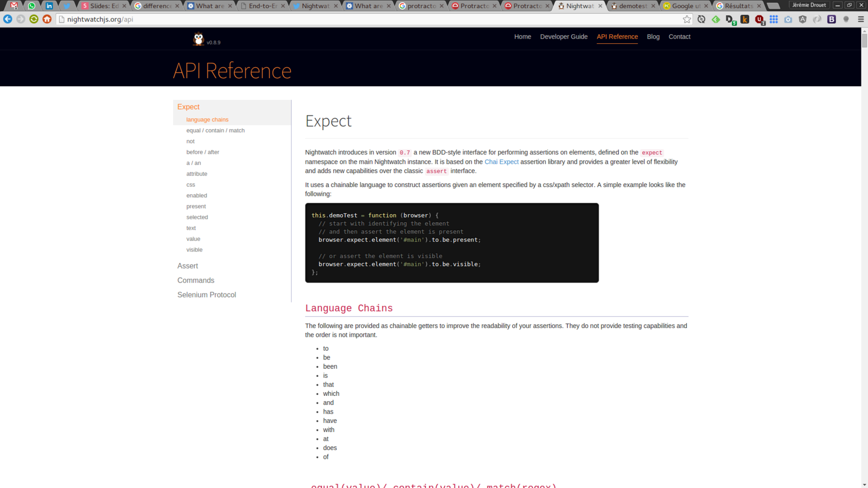
Task: Click the D extension icon with badge 5
Action: (731, 20)
